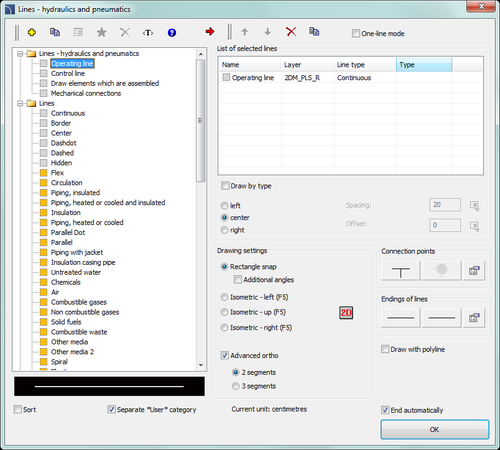
Task: Open the endings of lines settings icon
Action: point(474,318)
